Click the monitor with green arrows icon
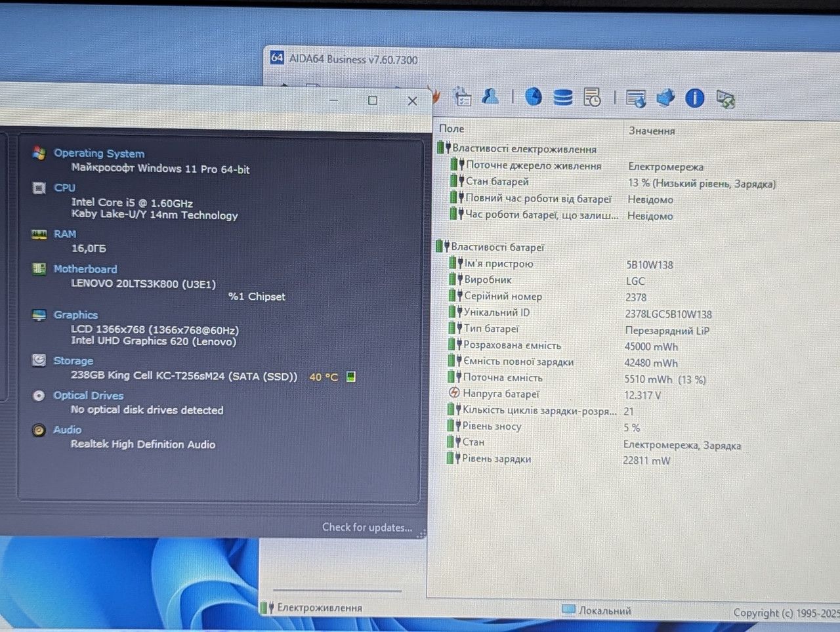Viewport: 840px width, 632px height. point(725,100)
